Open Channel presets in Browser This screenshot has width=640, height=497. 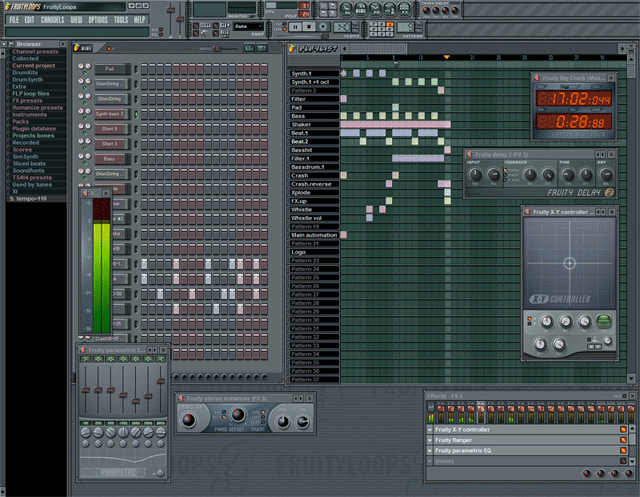tap(35, 52)
